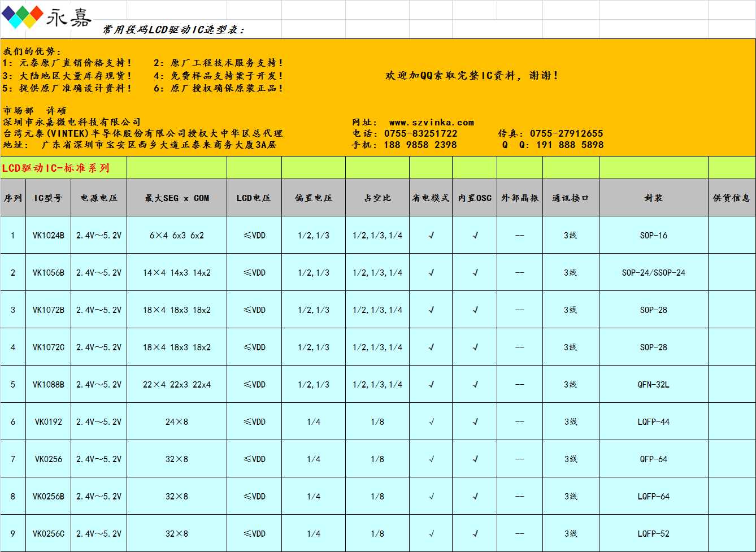Image resolution: width=756 pixels, height=552 pixels.
Task: Select the 通讯接口 header cell
Action: (571, 198)
